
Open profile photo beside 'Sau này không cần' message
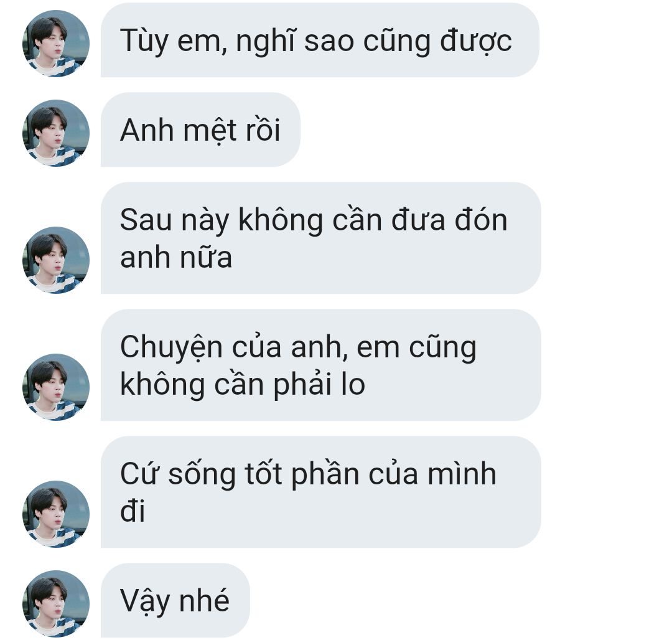coord(56,260)
